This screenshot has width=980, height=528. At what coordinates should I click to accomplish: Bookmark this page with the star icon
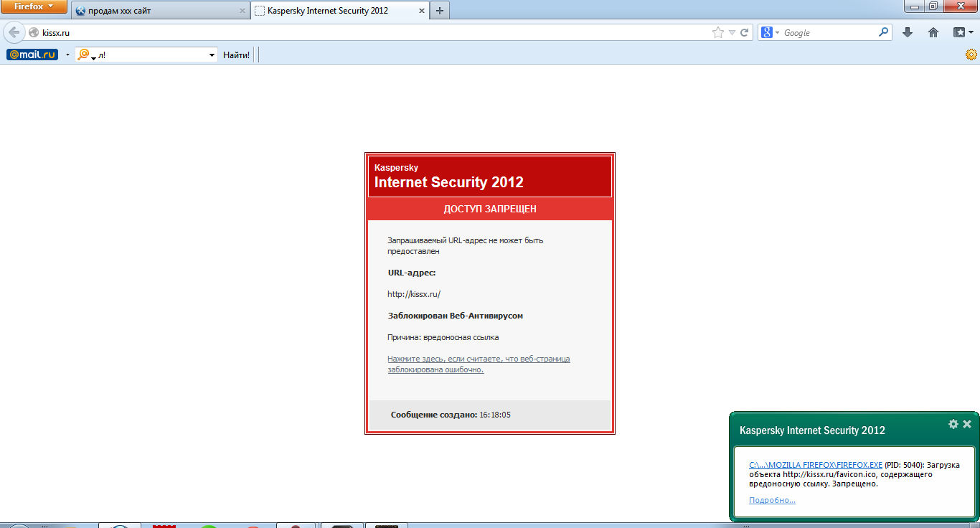tap(718, 32)
